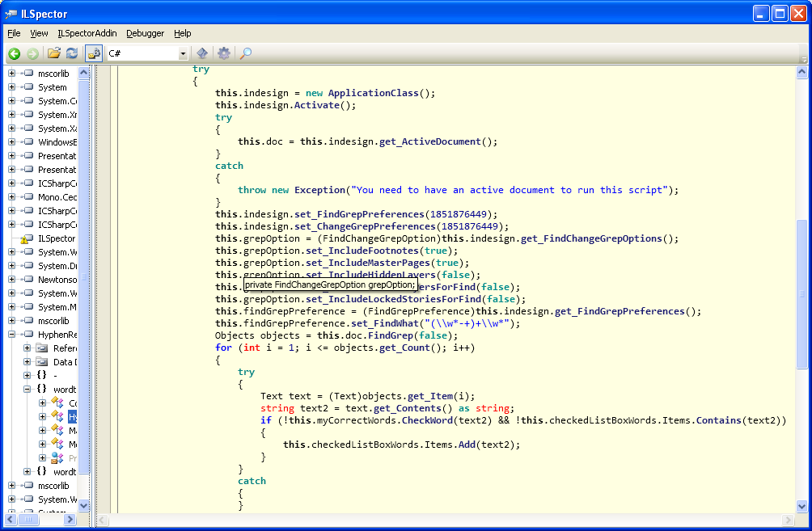Viewport: 812px width, 531px height.
Task: Open the Help menu
Action: point(182,33)
